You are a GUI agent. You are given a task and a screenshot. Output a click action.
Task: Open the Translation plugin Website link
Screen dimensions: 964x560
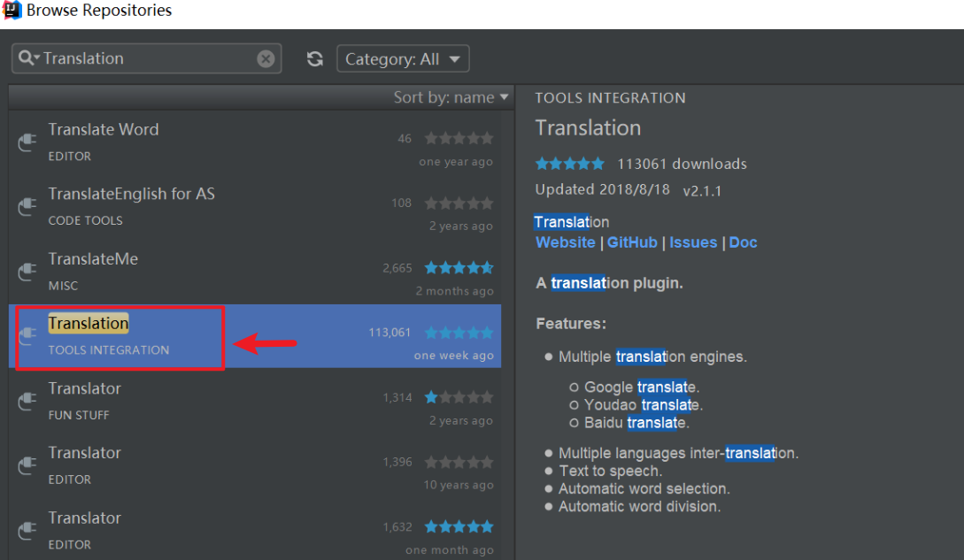point(565,242)
